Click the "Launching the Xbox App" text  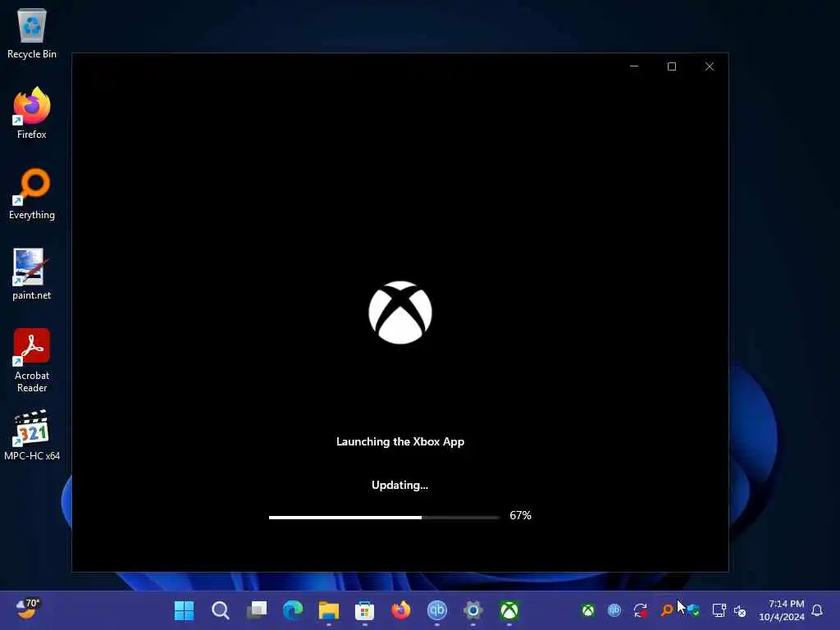400,441
